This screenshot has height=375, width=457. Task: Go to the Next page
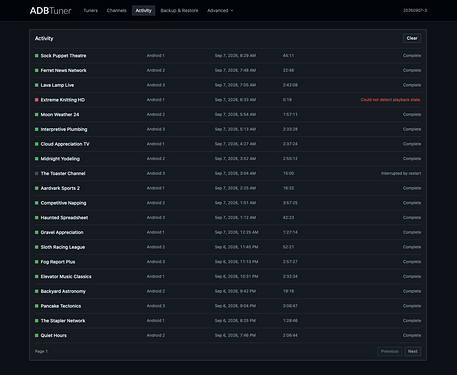click(413, 351)
